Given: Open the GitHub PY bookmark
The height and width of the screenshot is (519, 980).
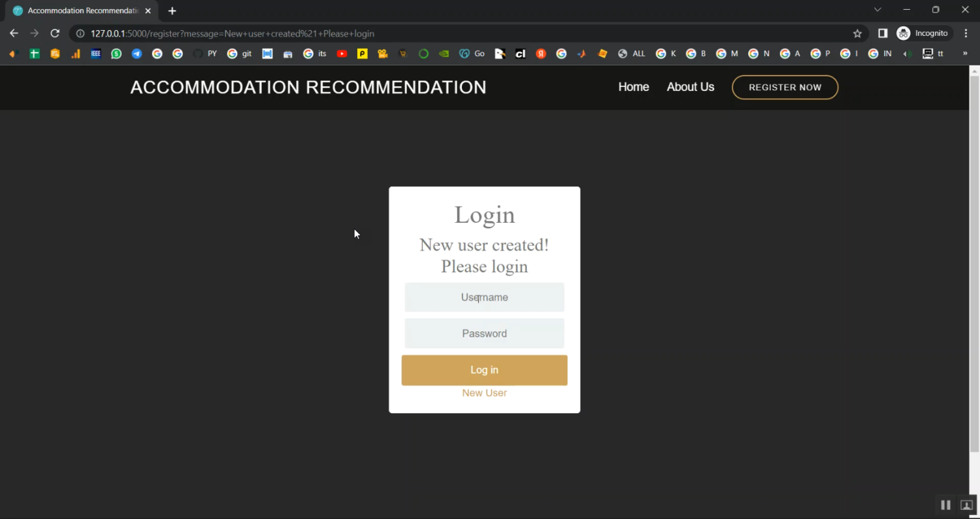Looking at the screenshot, I should click(x=205, y=54).
